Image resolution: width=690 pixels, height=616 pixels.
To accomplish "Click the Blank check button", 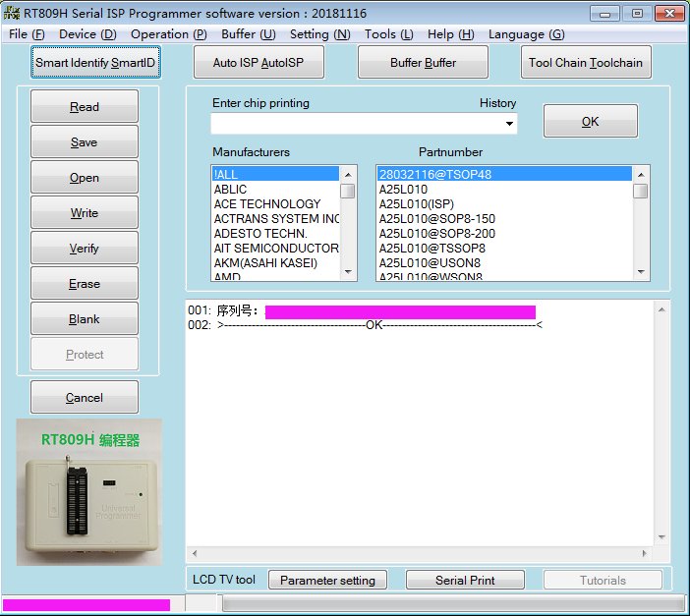I will [85, 318].
